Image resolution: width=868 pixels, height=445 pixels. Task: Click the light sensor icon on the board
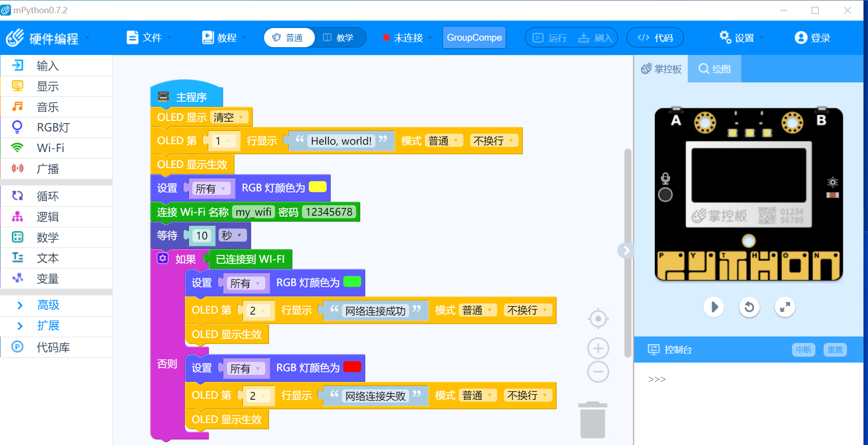tap(833, 182)
